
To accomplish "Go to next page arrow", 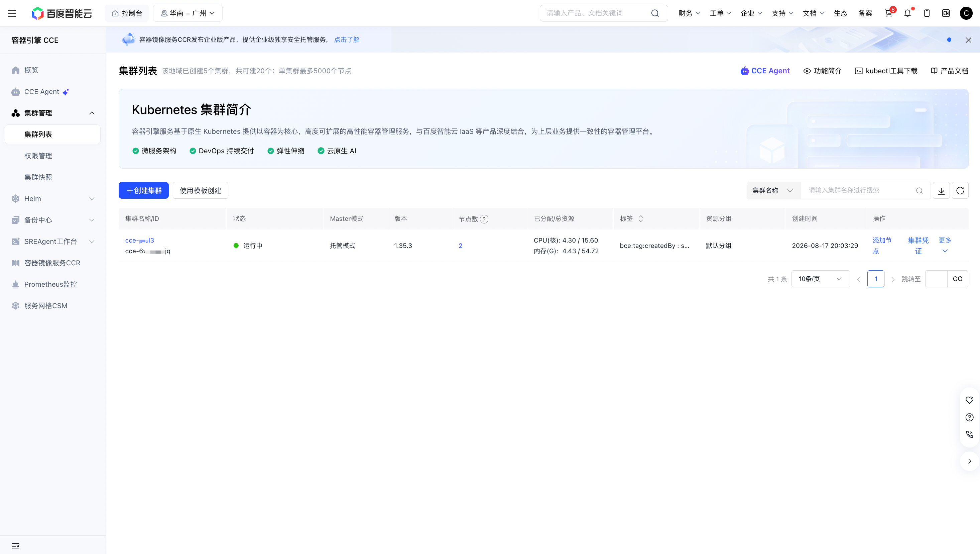I will (x=893, y=279).
